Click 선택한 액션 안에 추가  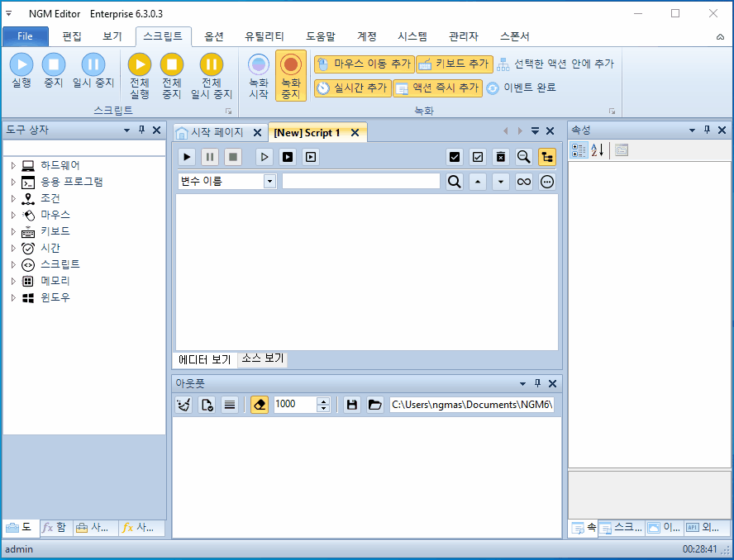[555, 64]
